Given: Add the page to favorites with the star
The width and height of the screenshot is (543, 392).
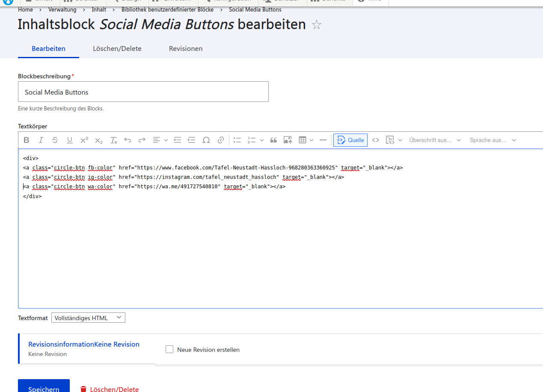Looking at the screenshot, I should click(x=316, y=25).
